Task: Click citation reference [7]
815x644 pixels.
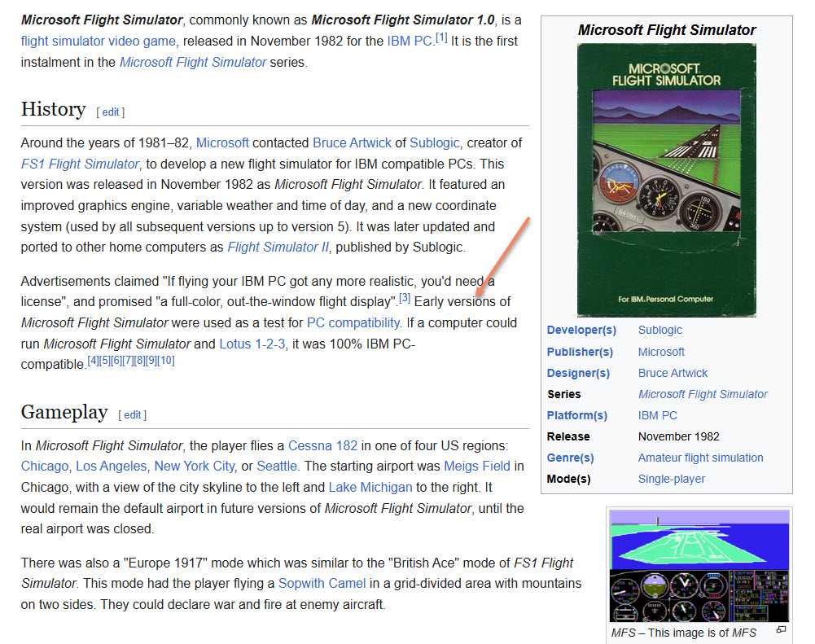Action: pyautogui.click(x=128, y=360)
